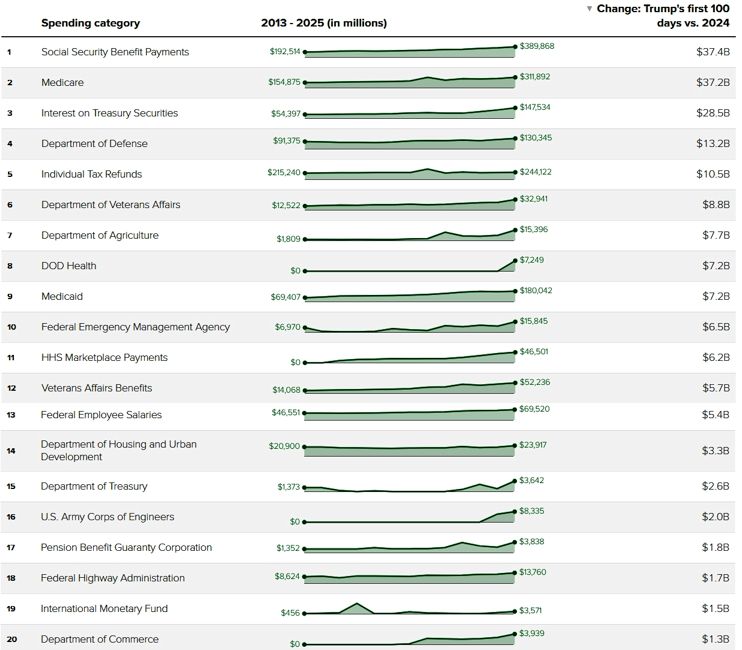Click the HHS Marketplace Payments row label

pos(104,357)
